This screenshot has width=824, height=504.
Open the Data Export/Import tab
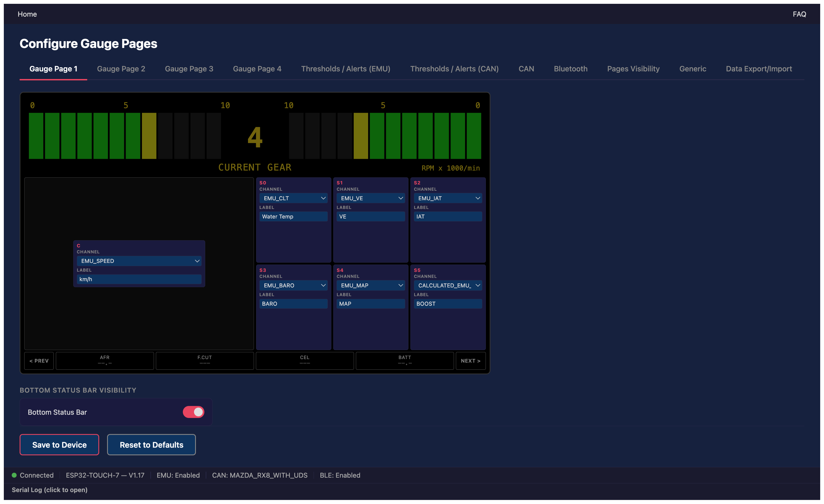(759, 69)
